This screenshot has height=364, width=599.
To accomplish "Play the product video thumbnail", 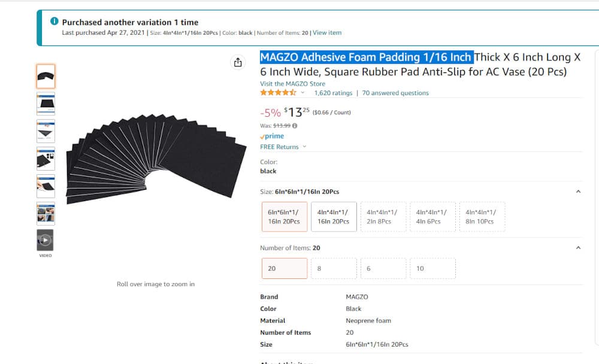I will pos(46,240).
